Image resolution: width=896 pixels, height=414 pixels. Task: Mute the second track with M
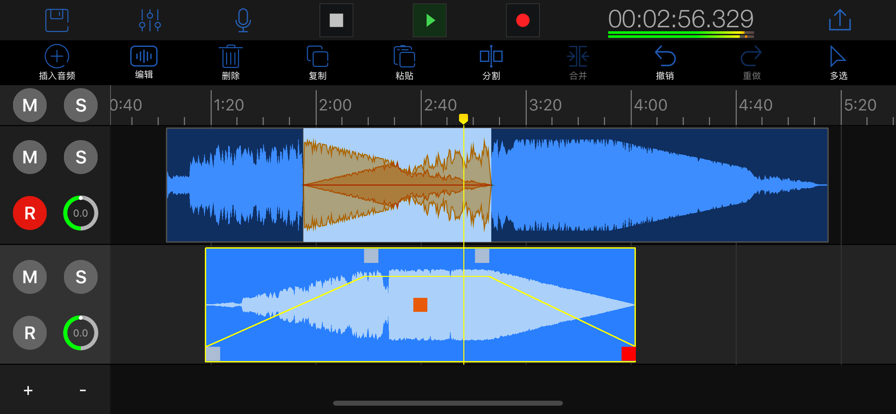pos(30,277)
